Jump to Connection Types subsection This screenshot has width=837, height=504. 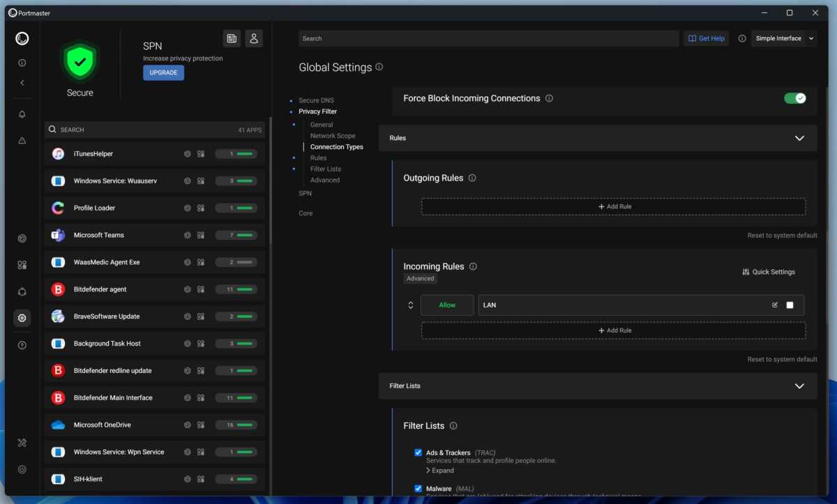(337, 147)
